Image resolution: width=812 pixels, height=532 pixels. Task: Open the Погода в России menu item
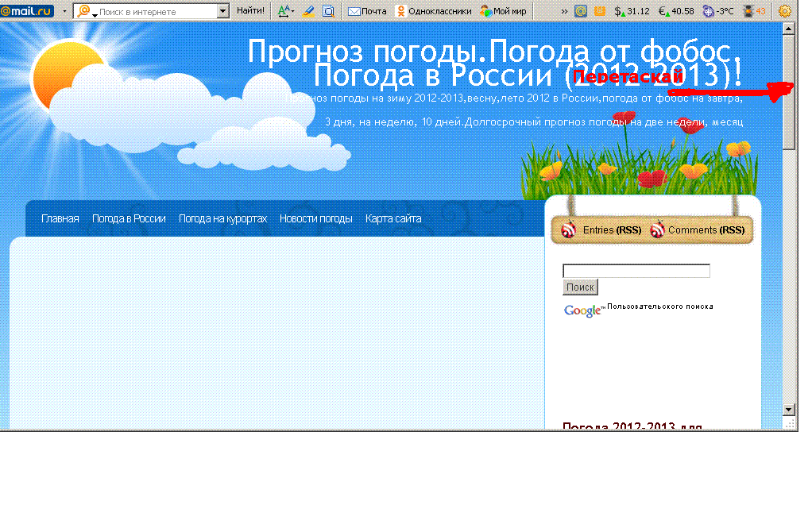coord(129,218)
